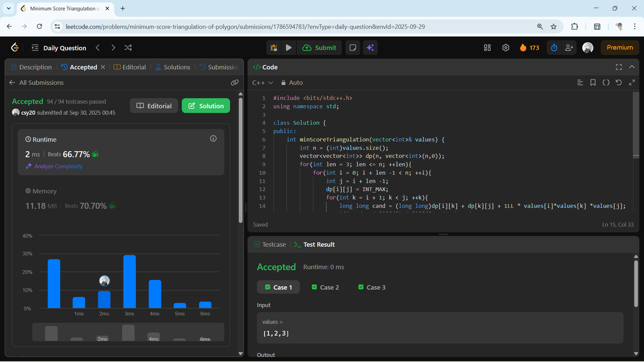Select the Memory stats card
The height and width of the screenshot is (362, 644).
coord(121,199)
